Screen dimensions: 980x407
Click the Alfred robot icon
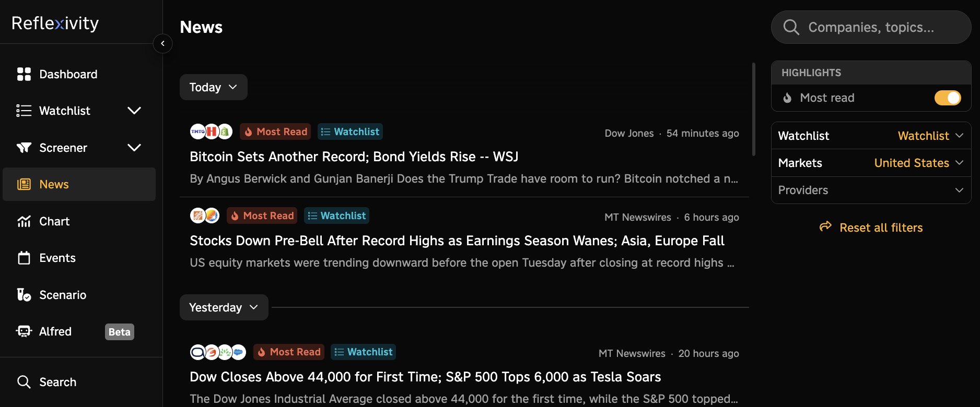(24, 331)
